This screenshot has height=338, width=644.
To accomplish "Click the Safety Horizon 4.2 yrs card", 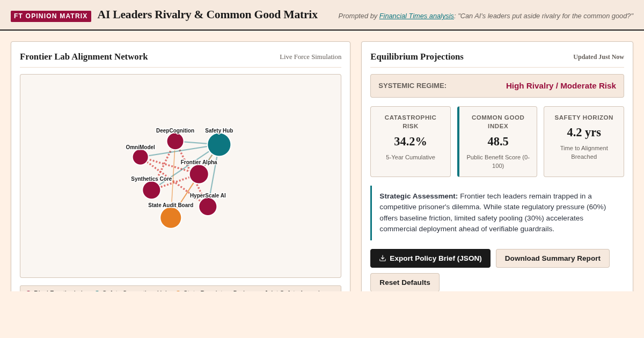I will [x=584, y=142].
